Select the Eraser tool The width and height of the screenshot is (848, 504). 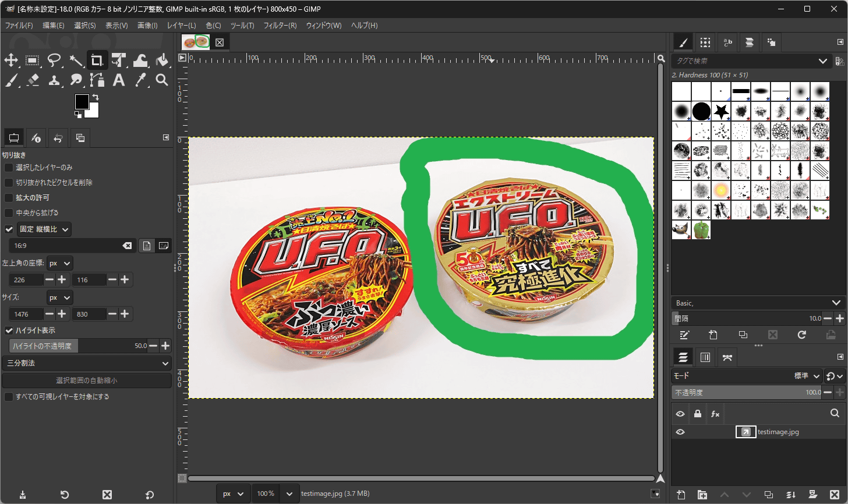click(x=33, y=80)
